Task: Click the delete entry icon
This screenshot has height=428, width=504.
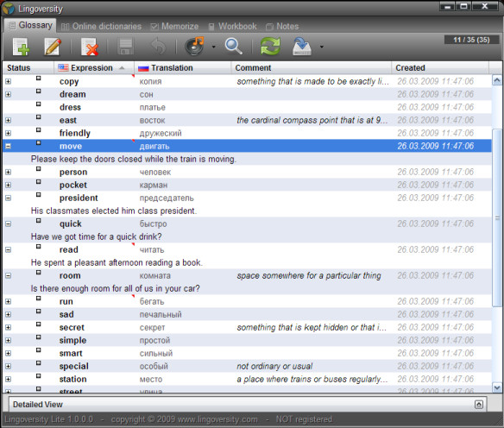Action: (x=90, y=47)
